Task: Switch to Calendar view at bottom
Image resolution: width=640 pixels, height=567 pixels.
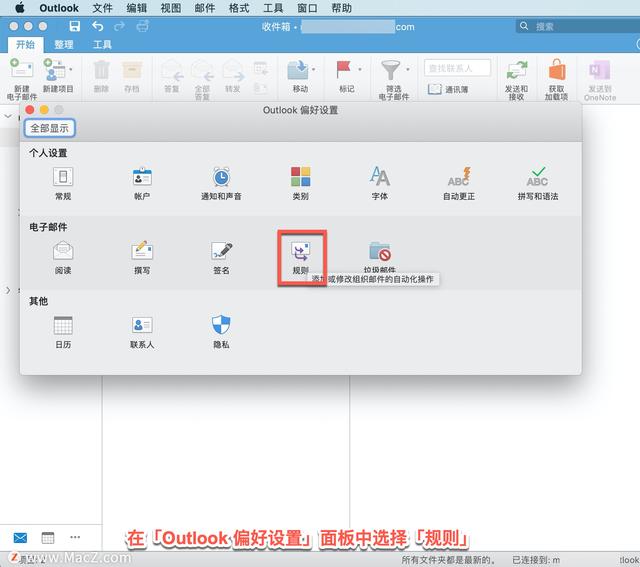Action: pyautogui.click(x=48, y=538)
